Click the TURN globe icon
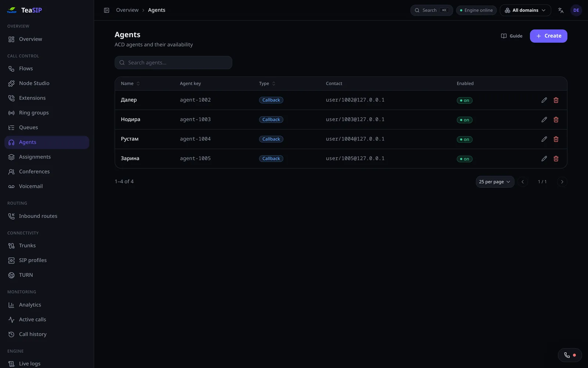The image size is (588, 368). (11, 275)
